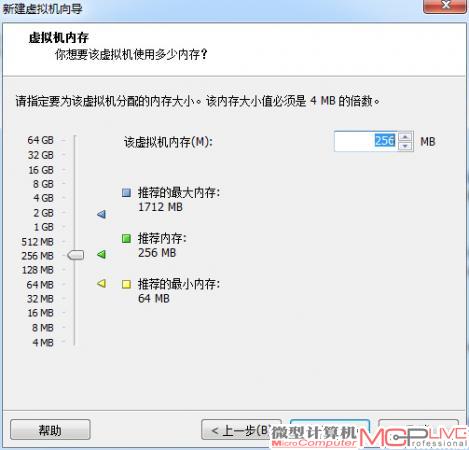The width and height of the screenshot is (469, 450).
Task: Click the memory slider thumb at 256 MB
Action: point(76,255)
